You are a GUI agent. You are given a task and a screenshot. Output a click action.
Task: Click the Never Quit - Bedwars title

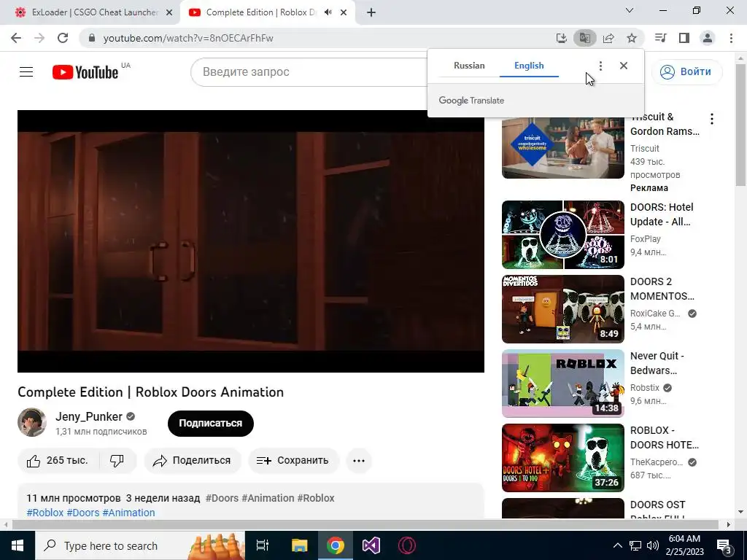(x=657, y=363)
